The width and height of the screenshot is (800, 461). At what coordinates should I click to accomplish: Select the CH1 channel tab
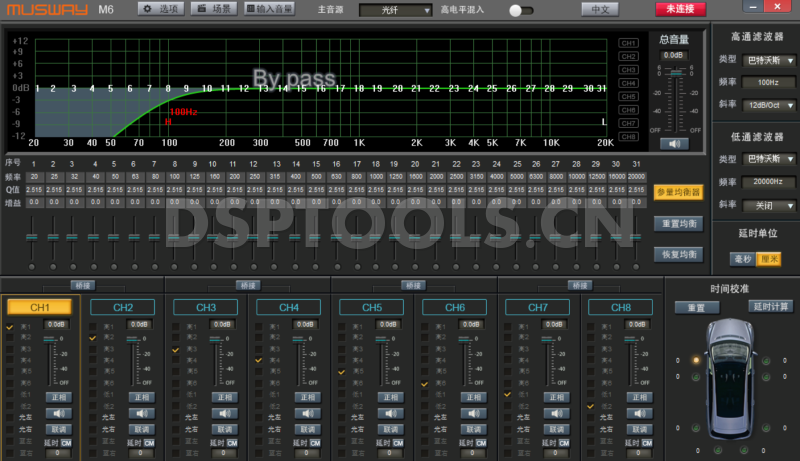pyautogui.click(x=40, y=307)
